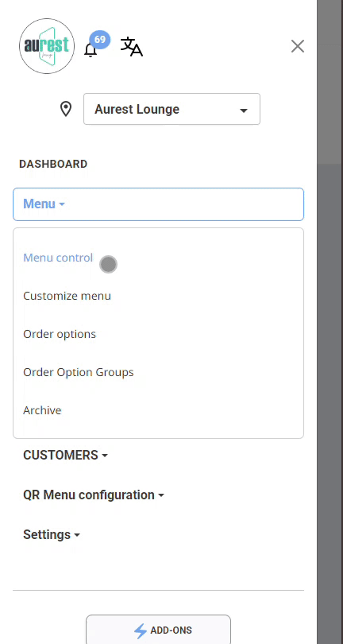
Task: Click the lightning bolt icon on ADD-ONS
Action: coord(141,630)
